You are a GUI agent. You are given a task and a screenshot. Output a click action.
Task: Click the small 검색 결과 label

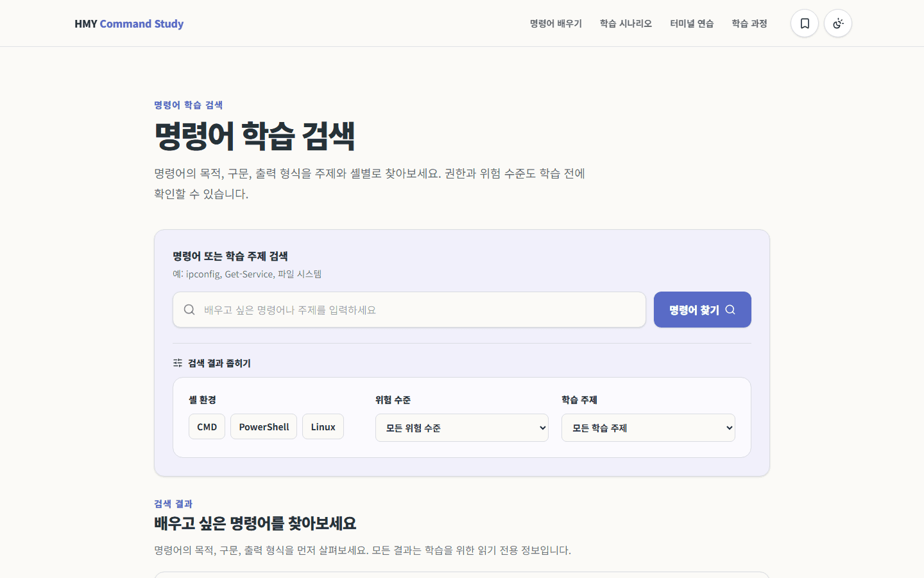pyautogui.click(x=173, y=504)
